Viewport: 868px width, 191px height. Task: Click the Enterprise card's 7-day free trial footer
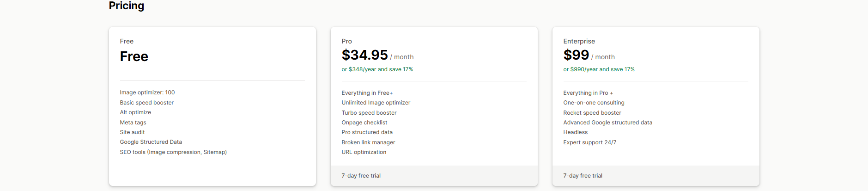pos(583,176)
